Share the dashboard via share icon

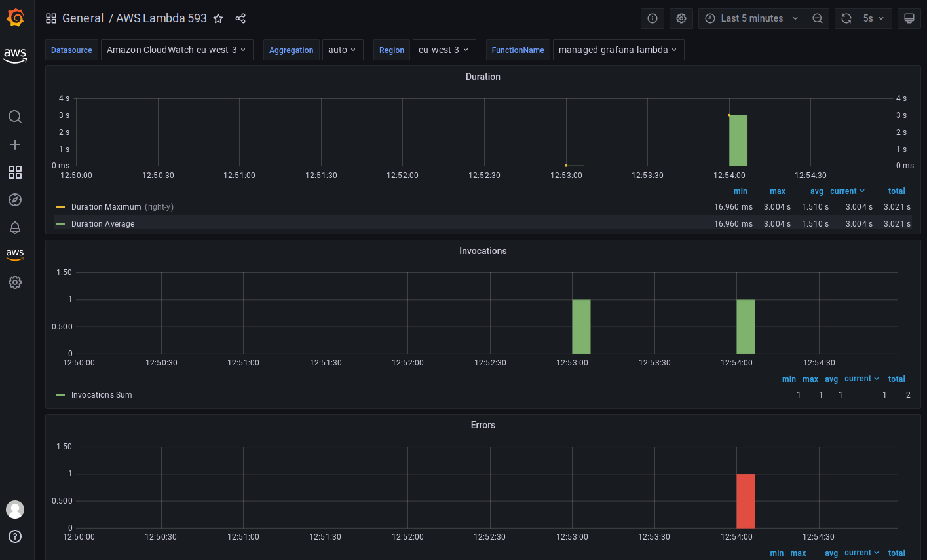tap(240, 18)
